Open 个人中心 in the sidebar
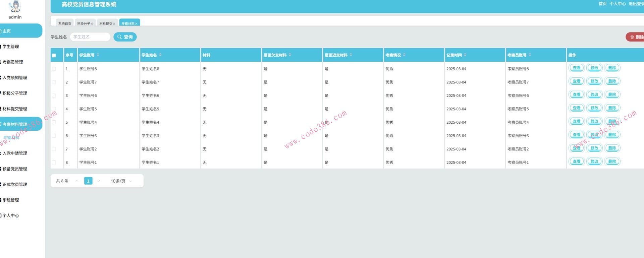The height and width of the screenshot is (258, 644). [x=21, y=215]
